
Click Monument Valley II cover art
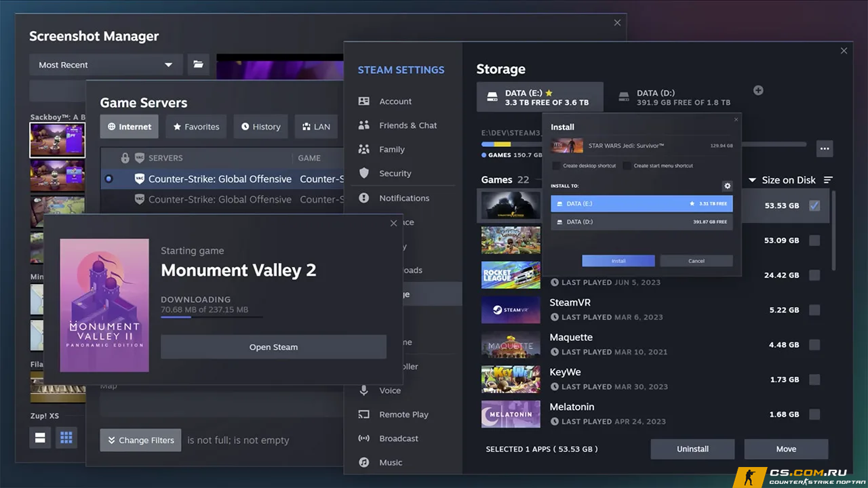(x=104, y=305)
